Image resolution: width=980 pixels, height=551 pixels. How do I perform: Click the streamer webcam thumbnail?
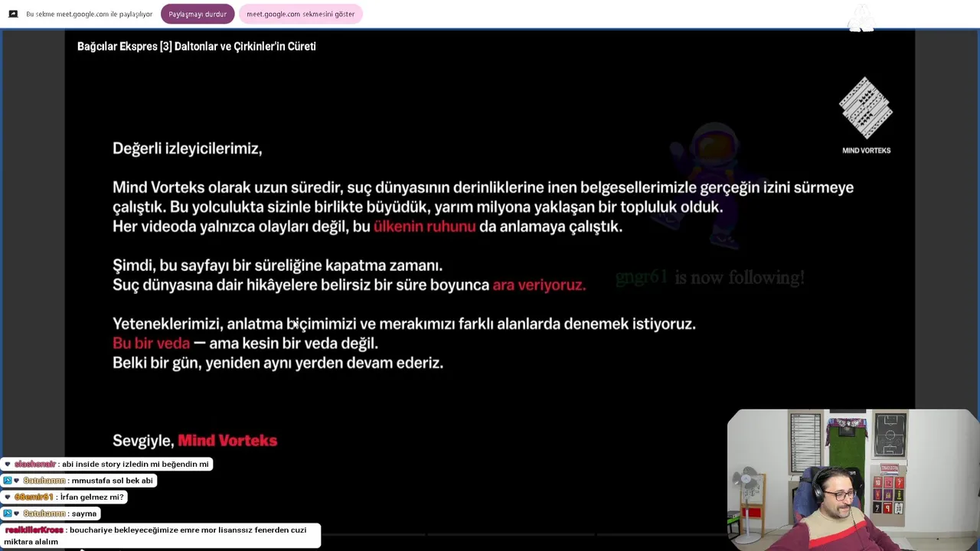point(853,480)
